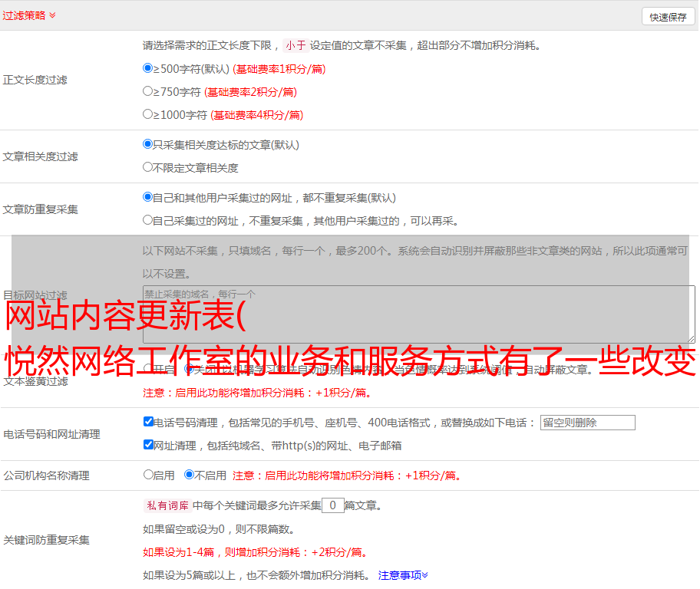Viewport: 700px width, 589px height.
Task: Click the 文章相关度过滤 row label
Action: pyautogui.click(x=40, y=156)
